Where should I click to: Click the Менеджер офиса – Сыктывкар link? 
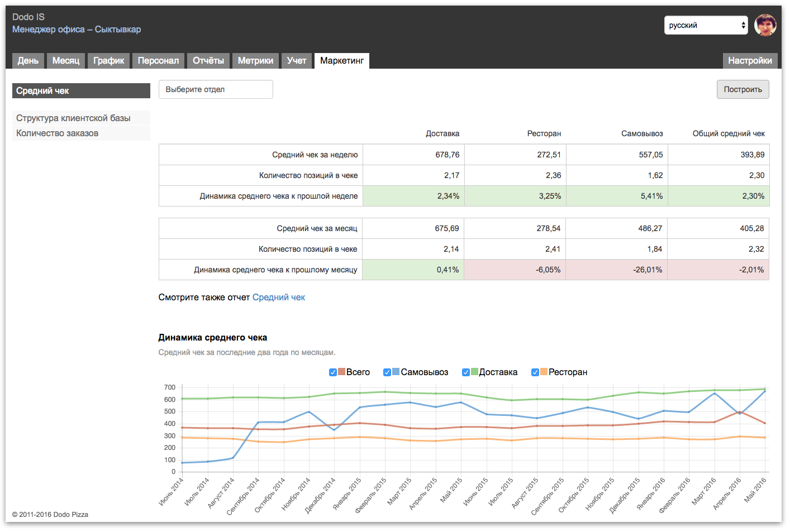click(77, 29)
